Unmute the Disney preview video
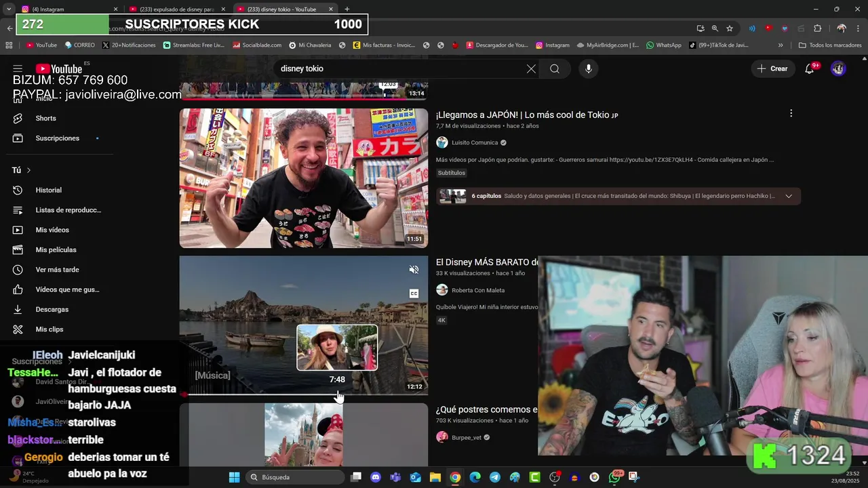Viewport: 868px width, 488px height. 414,270
